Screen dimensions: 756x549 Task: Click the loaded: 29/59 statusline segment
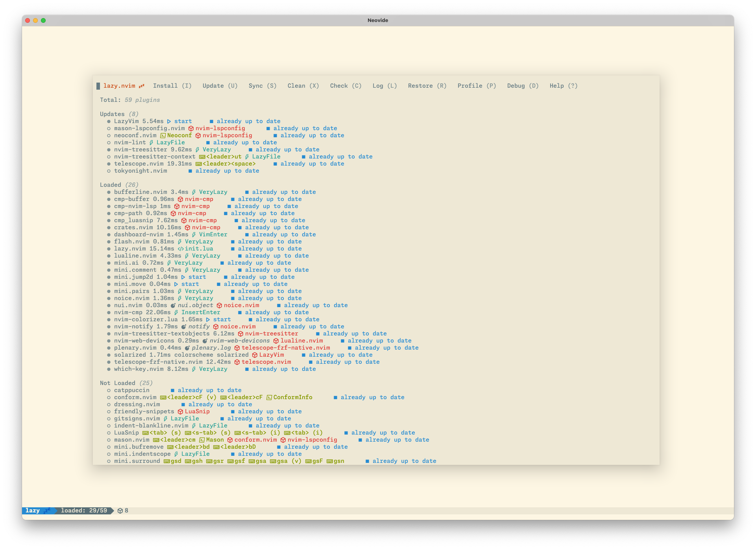pyautogui.click(x=84, y=511)
